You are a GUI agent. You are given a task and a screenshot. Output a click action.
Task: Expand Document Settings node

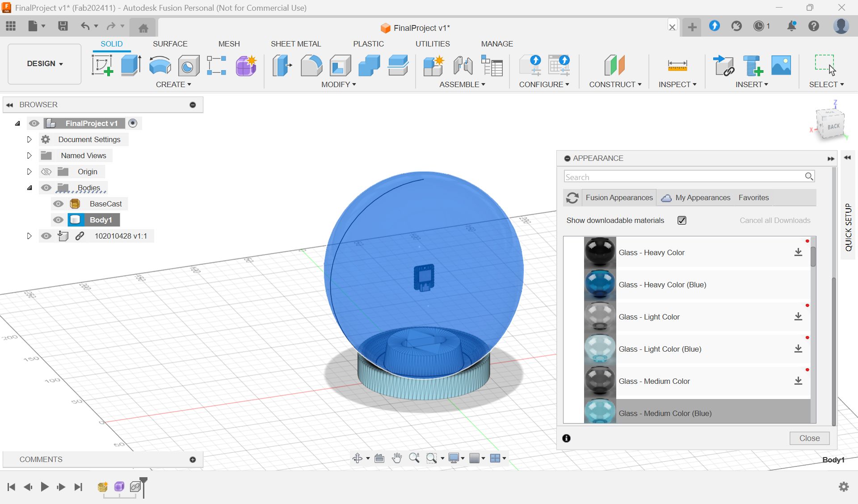[x=29, y=139]
